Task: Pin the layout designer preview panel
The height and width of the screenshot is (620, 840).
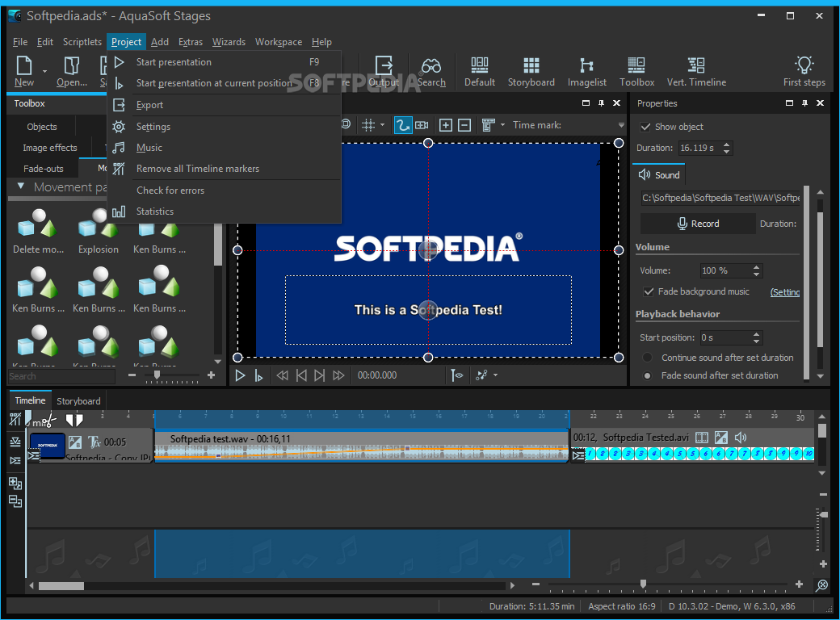Action: [x=601, y=103]
